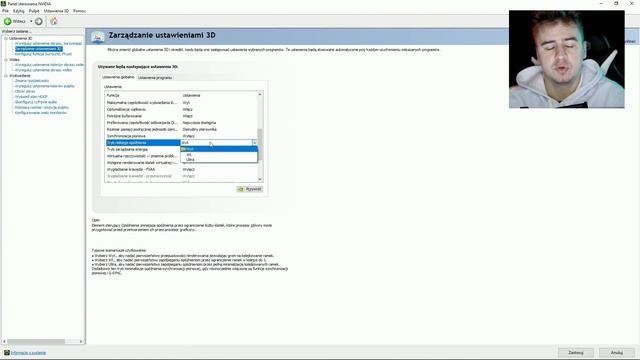Open the Ustawienia 3D menu
Image resolution: width=640 pixels, height=360 pixels.
[56, 11]
